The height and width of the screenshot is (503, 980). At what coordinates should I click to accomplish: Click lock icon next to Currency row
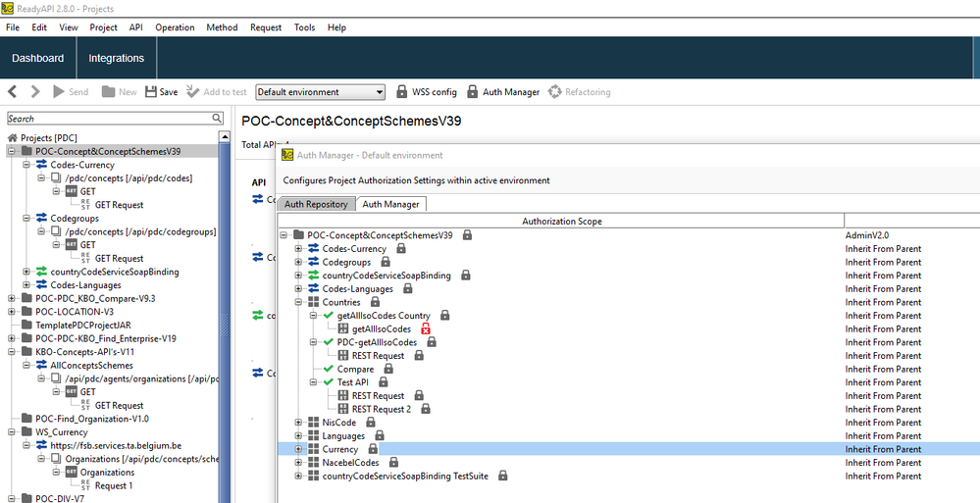[373, 449]
